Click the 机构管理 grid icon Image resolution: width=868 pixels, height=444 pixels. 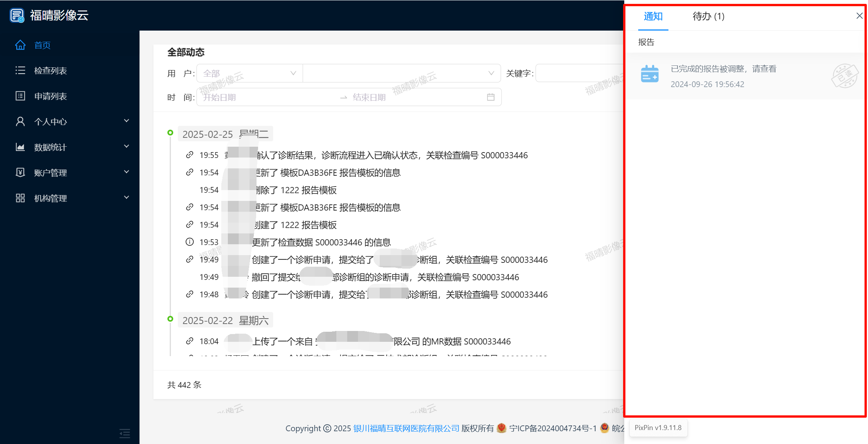pos(20,198)
